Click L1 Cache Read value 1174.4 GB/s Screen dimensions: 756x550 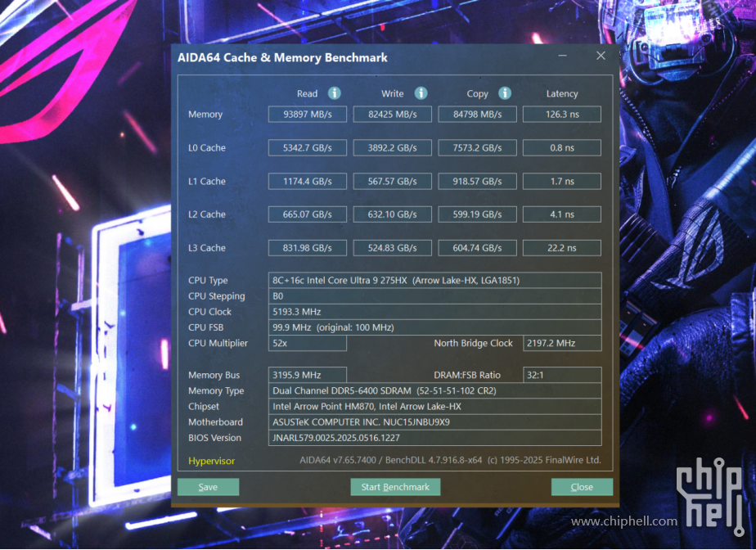coord(308,182)
